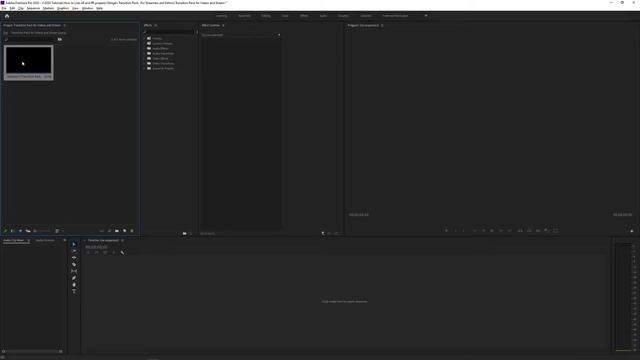Switch to the Assembly workspace
Image resolution: width=640 pixels, height=360 pixels.
click(244, 16)
